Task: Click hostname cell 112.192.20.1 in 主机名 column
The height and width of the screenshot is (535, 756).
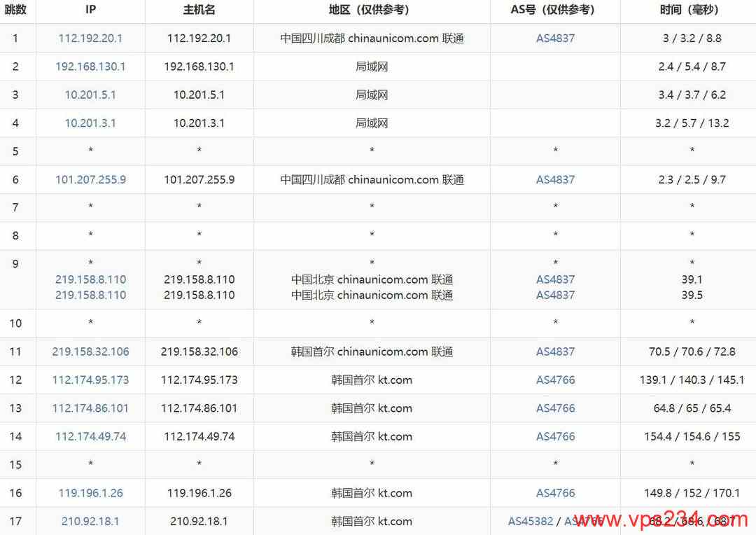Action: point(199,38)
